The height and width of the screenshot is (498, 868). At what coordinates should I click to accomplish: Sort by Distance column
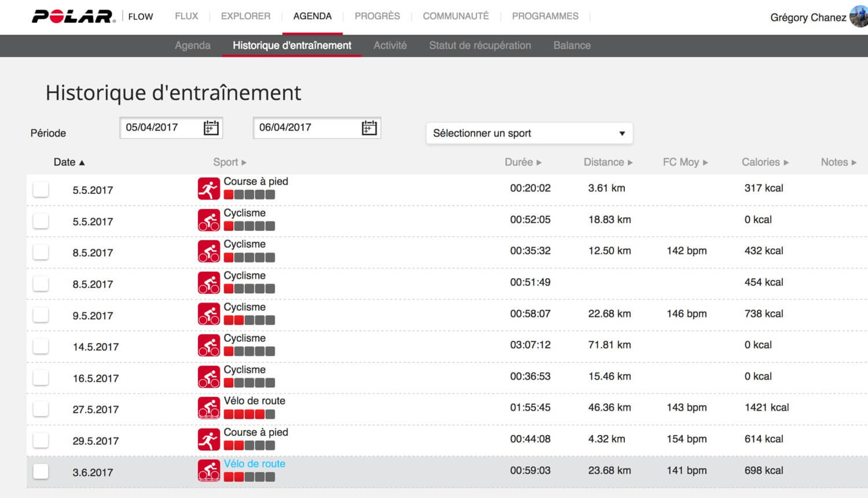click(608, 162)
